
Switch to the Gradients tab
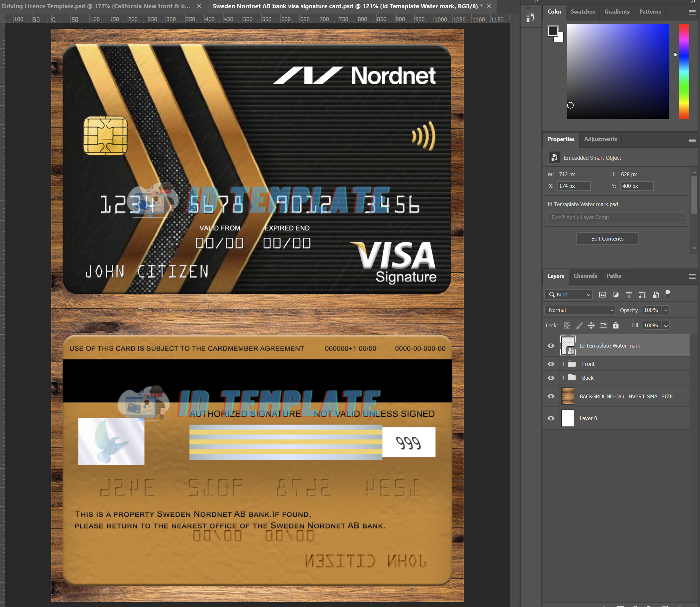[617, 11]
